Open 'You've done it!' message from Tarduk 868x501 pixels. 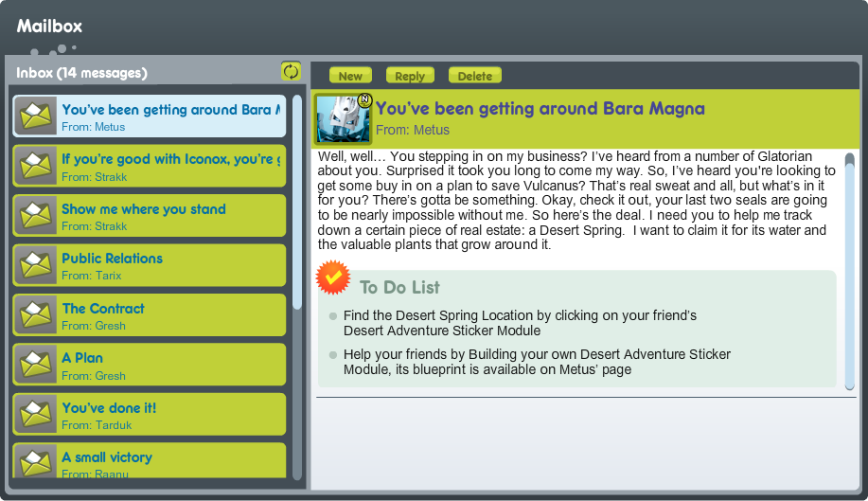pos(150,414)
